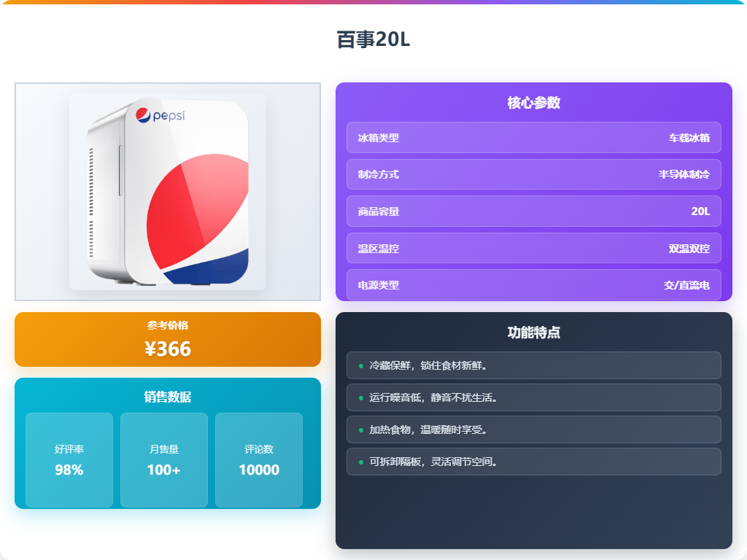Viewport: 747px width, 560px height.
Task: Select the 温区温控 双温双控 parameter row
Action: [x=533, y=248]
